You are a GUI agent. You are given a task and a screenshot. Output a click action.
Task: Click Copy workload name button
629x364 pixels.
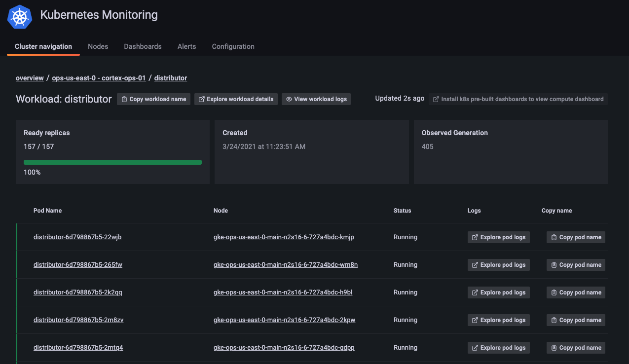153,99
